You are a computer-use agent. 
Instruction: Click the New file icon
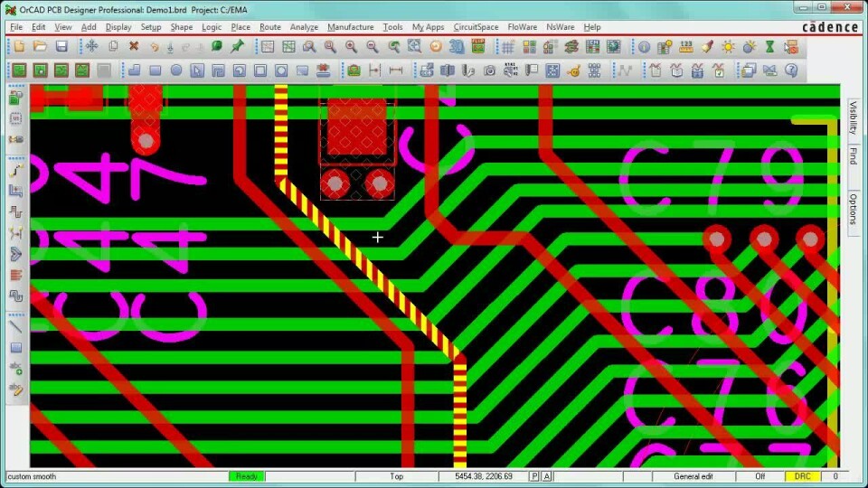(x=19, y=47)
